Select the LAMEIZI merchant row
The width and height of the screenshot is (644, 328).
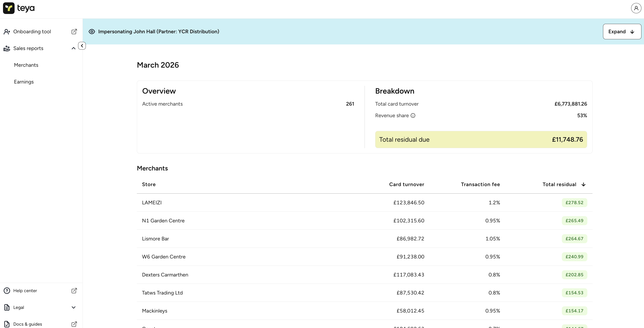click(364, 203)
